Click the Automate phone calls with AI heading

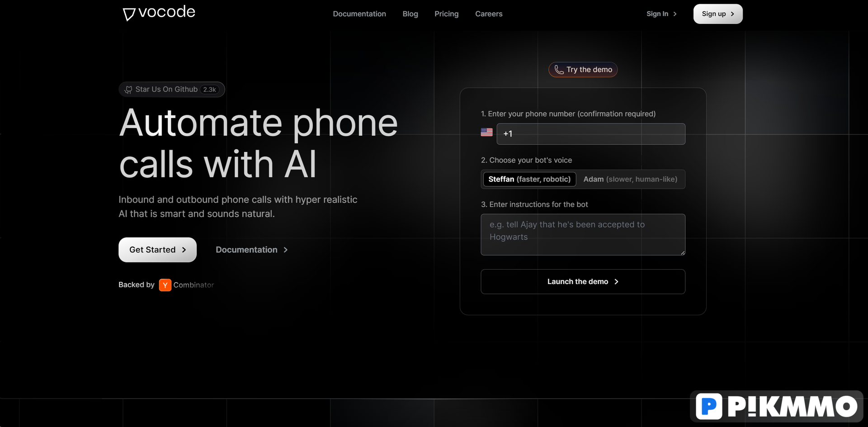pos(258,143)
